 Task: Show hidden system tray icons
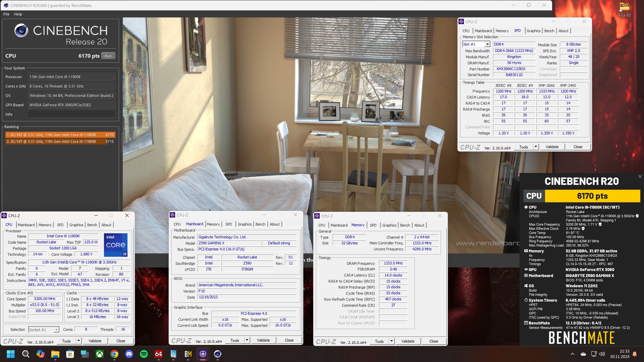[573, 354]
